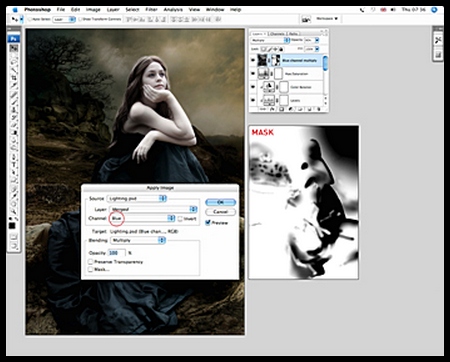
Task: Tick the Invert checkbox
Action: [180, 219]
